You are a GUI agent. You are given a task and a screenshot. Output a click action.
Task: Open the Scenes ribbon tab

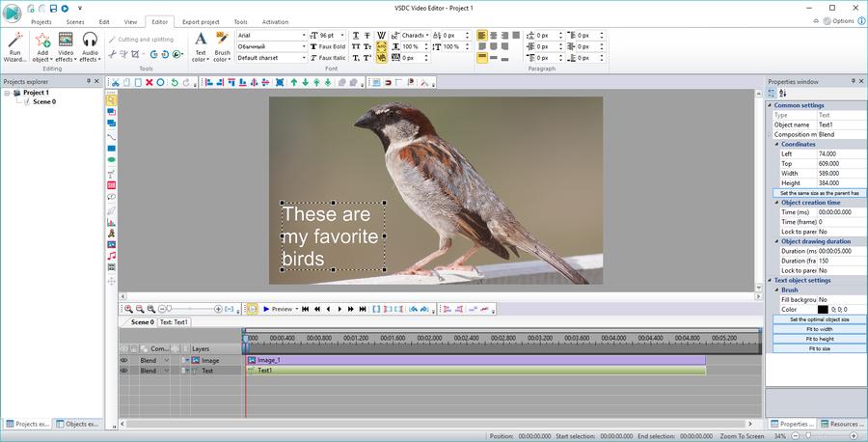(x=75, y=21)
